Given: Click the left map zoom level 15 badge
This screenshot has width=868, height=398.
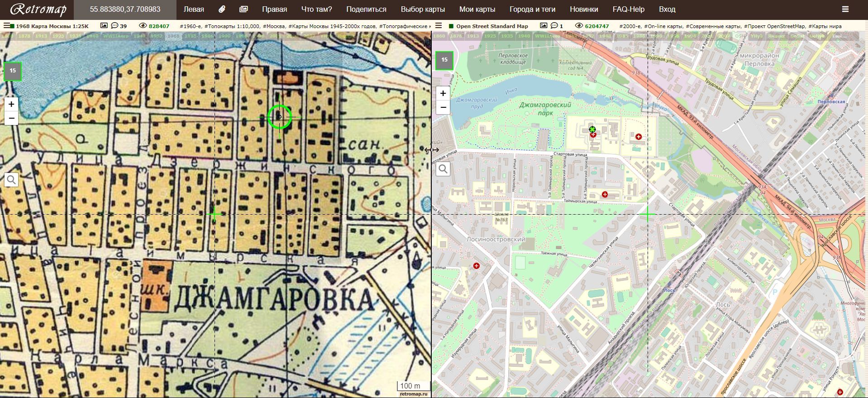Looking at the screenshot, I should (x=13, y=71).
